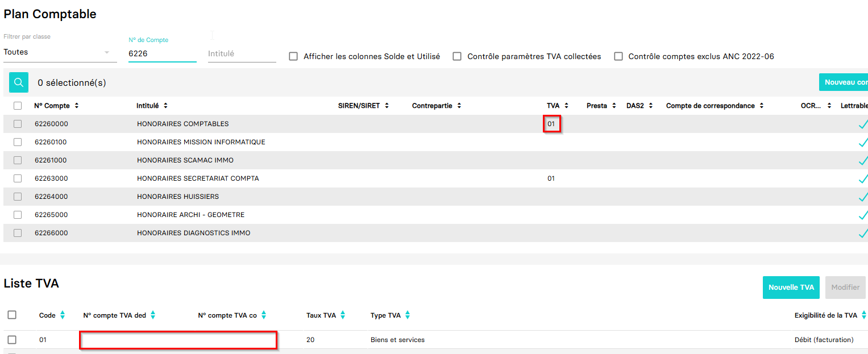This screenshot has height=354, width=868.
Task: Select TVA code 01 row checkbox
Action: (x=12, y=340)
